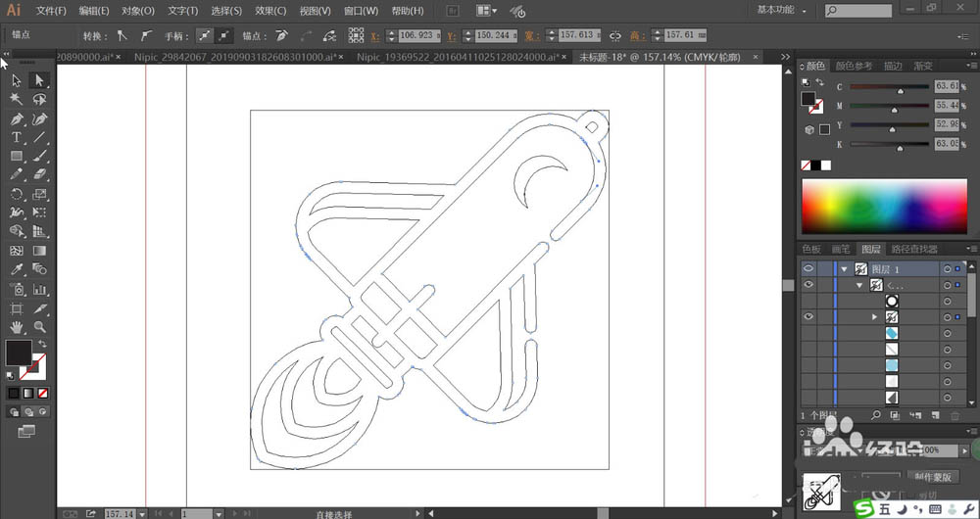
Task: Open zoom level dropdown at bottom
Action: pos(142,513)
